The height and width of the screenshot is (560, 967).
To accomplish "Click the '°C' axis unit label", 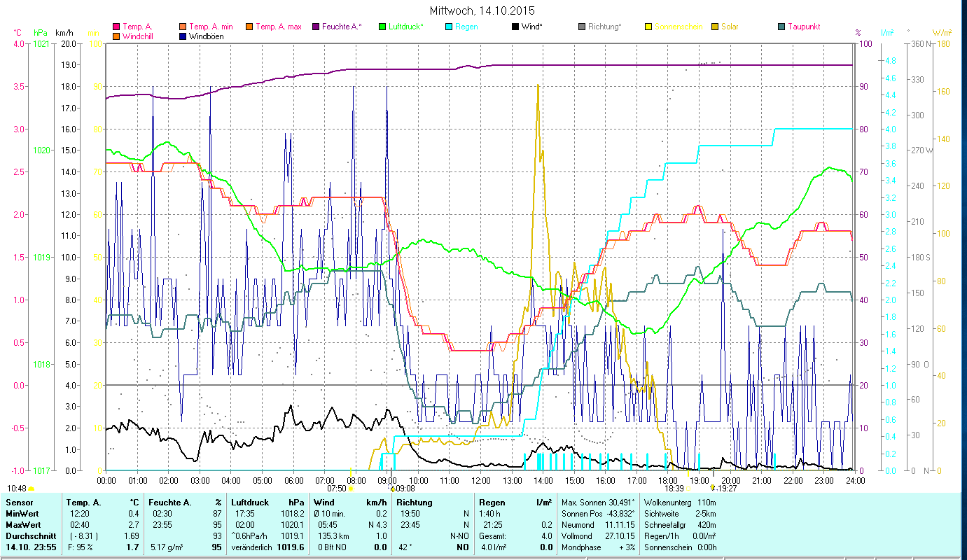I will click(18, 33).
